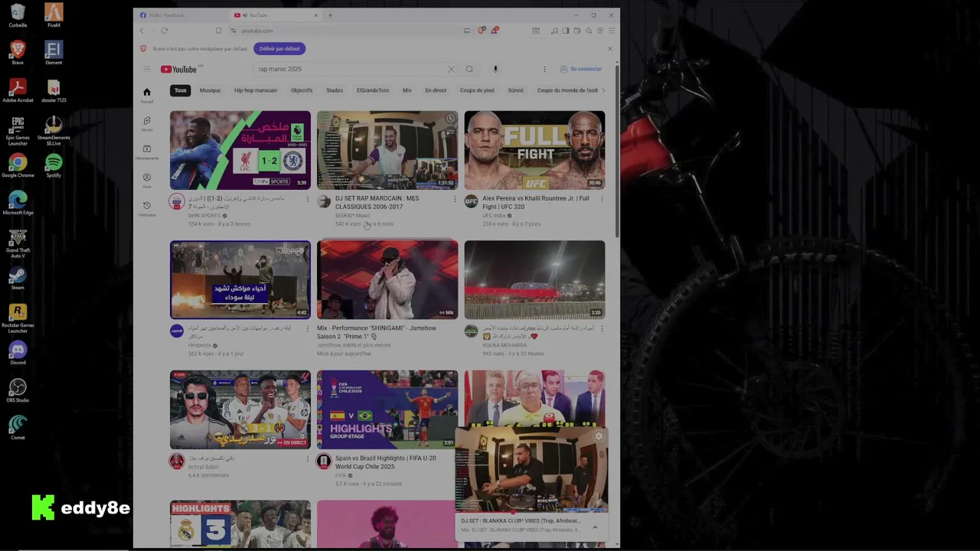
Task: Open the miniplayer DJ SET BLANKKA title
Action: 521,521
